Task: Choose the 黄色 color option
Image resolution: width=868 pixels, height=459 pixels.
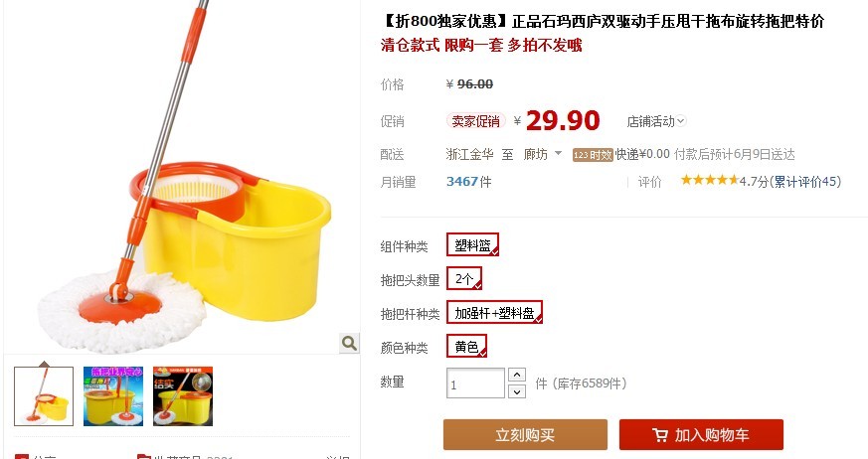Action: [466, 346]
